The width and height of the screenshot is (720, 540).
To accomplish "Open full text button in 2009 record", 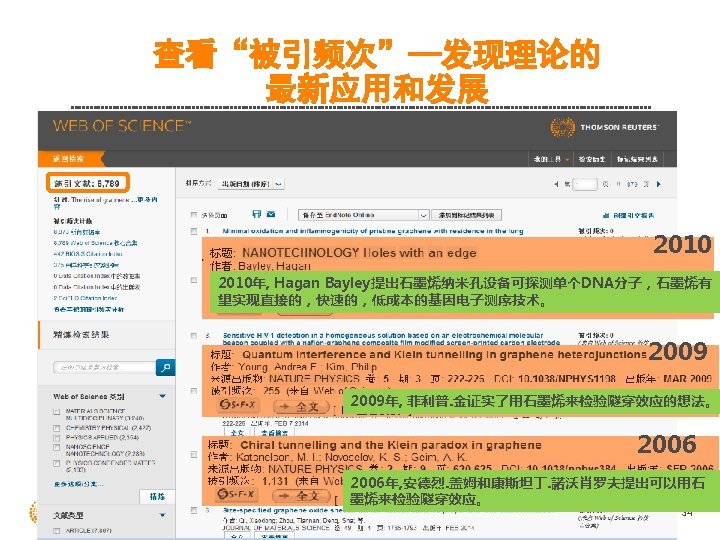I will point(301,406).
